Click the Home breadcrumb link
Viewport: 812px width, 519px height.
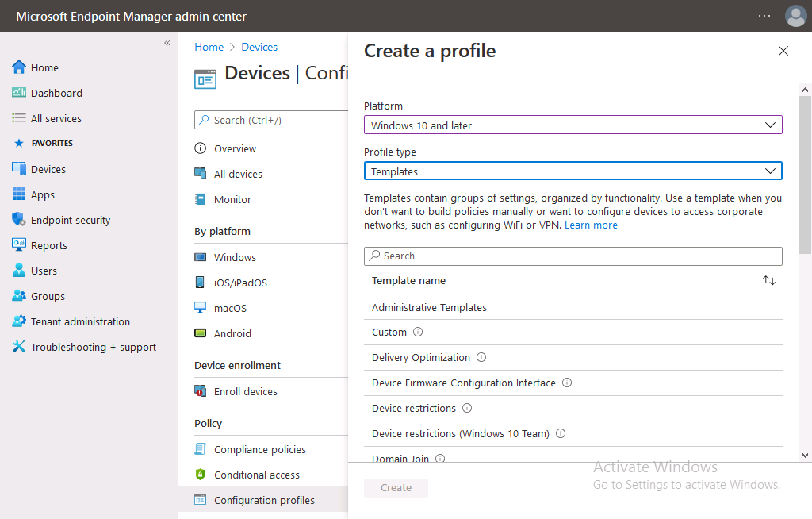[x=209, y=47]
